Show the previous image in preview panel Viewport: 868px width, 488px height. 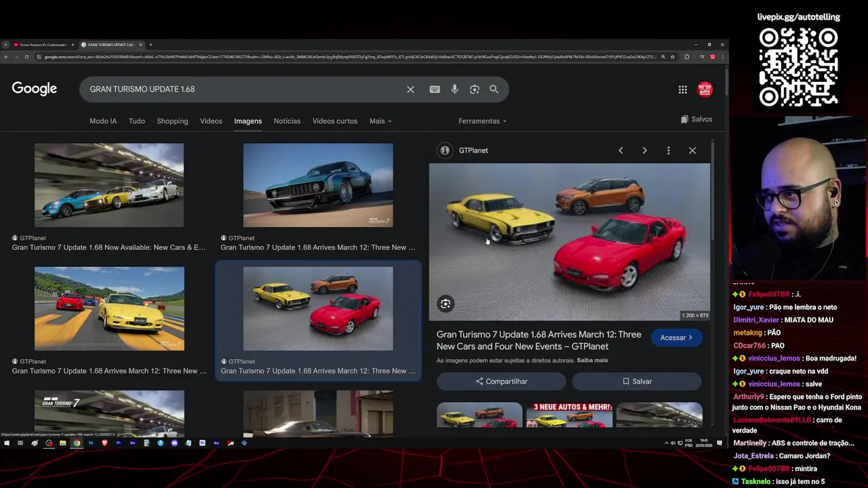point(620,150)
